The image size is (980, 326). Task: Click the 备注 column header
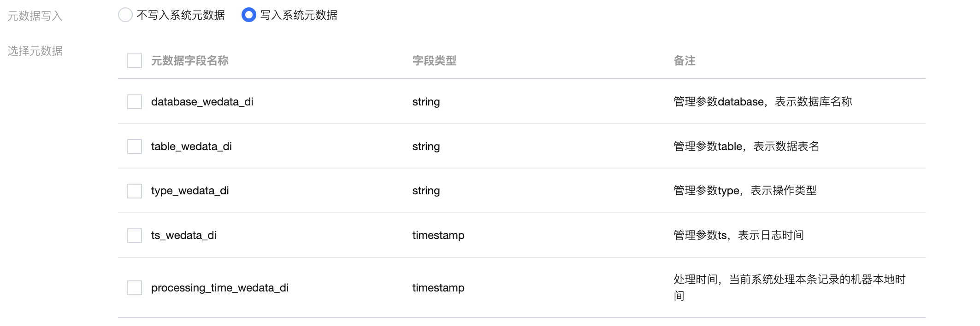(x=684, y=61)
